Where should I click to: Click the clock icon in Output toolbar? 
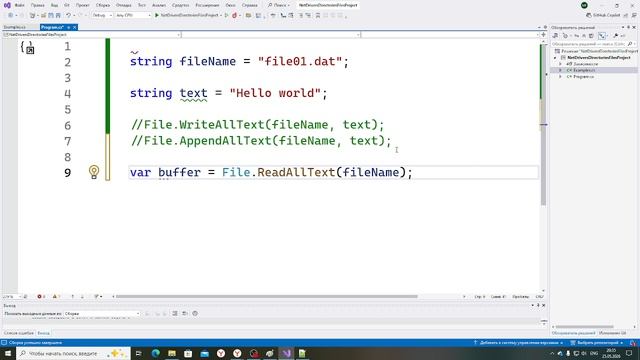pos(195,313)
